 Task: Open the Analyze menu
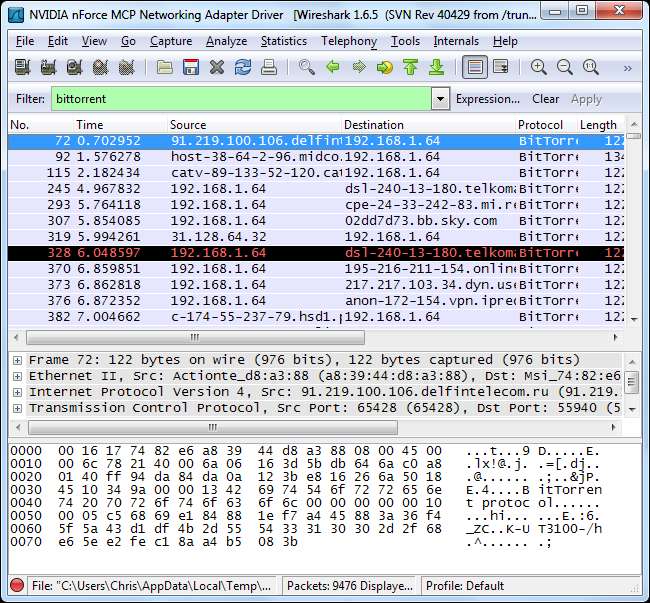point(226,41)
